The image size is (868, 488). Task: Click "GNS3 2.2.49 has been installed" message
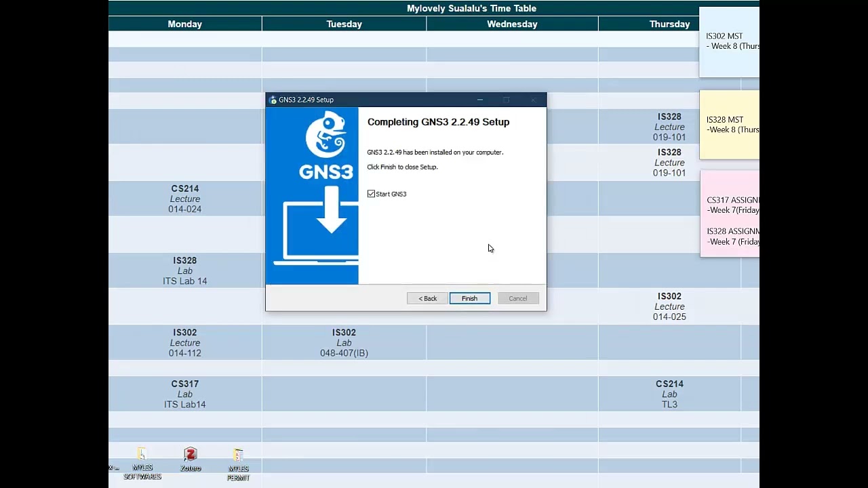click(435, 152)
